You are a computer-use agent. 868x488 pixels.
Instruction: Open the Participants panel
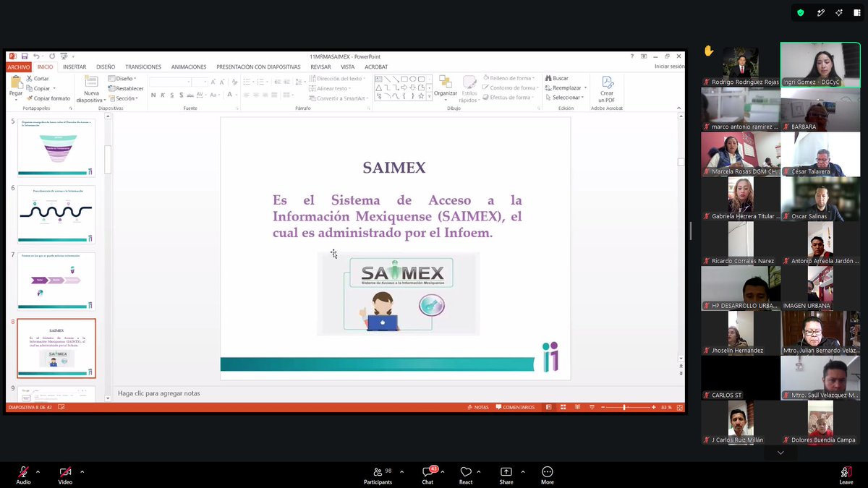(x=378, y=475)
